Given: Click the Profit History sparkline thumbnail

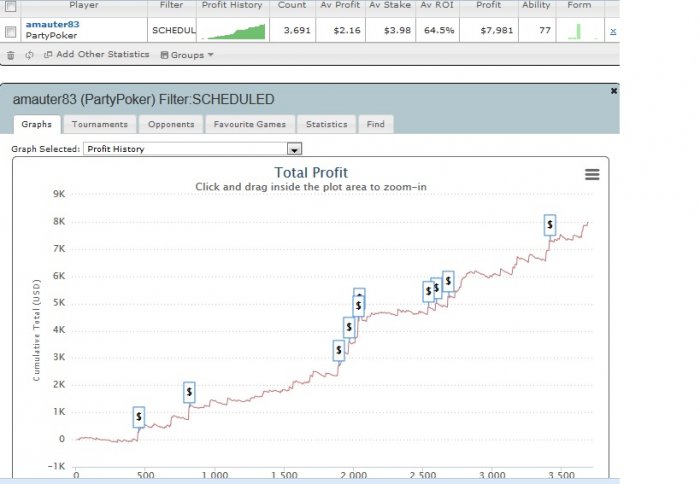Looking at the screenshot, I should point(233,31).
